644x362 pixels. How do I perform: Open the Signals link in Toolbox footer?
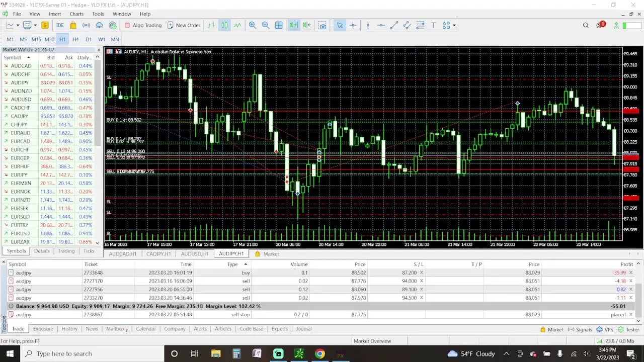coord(580,330)
